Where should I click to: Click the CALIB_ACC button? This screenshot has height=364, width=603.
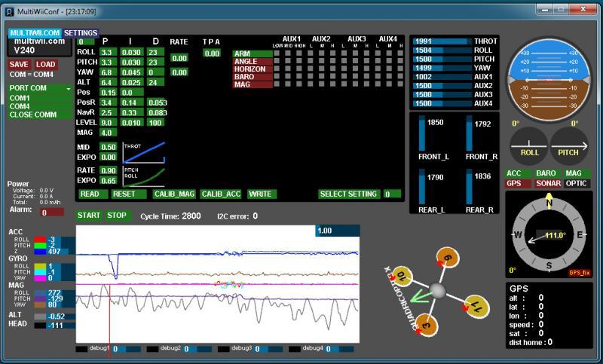[220, 194]
